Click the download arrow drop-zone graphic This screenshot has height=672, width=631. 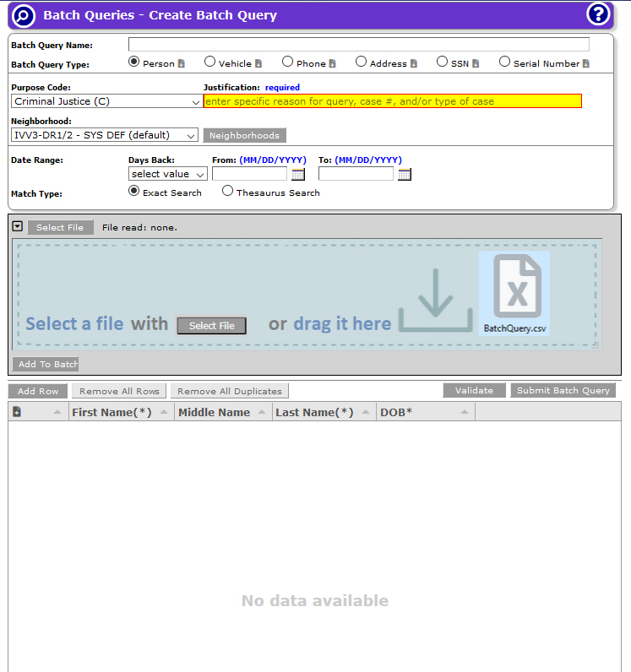(435, 300)
